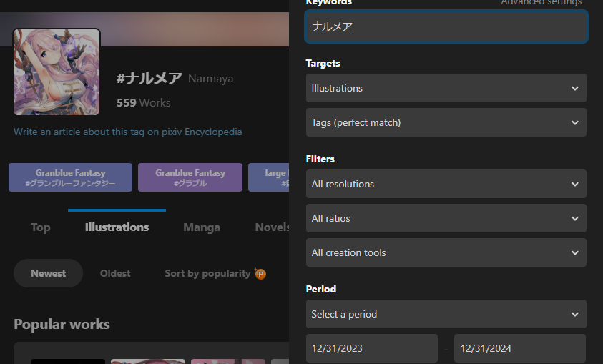Open the Select a period dropdown
Viewport: 603px width, 364px height.
(446, 314)
